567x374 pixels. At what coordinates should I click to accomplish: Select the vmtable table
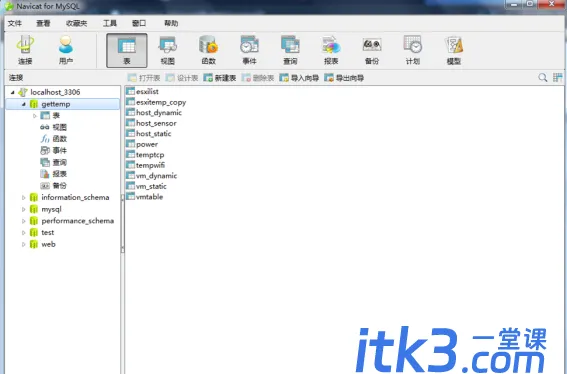click(145, 196)
